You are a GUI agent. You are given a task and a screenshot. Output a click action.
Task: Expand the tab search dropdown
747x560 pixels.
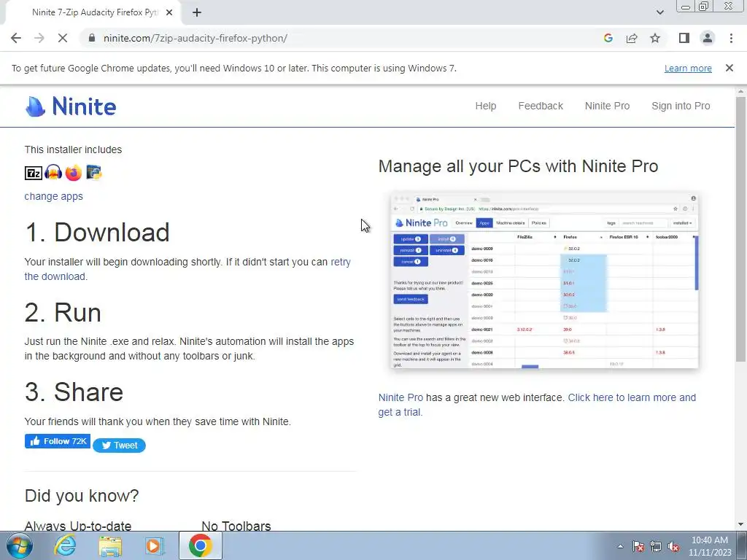(659, 12)
